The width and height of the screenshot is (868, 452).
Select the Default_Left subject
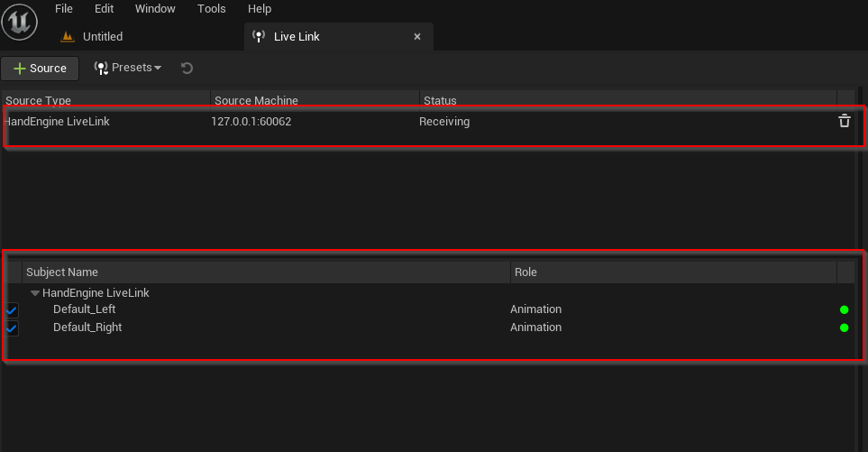(84, 309)
